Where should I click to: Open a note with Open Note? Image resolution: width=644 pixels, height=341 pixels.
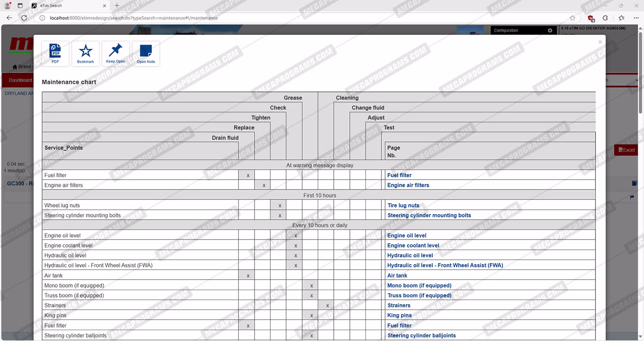pyautogui.click(x=146, y=54)
